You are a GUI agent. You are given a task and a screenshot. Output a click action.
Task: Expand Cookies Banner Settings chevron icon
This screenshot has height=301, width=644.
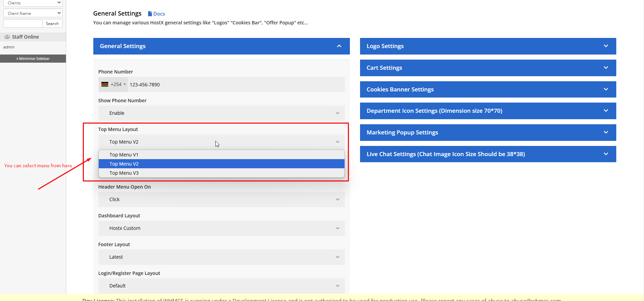coord(605,89)
